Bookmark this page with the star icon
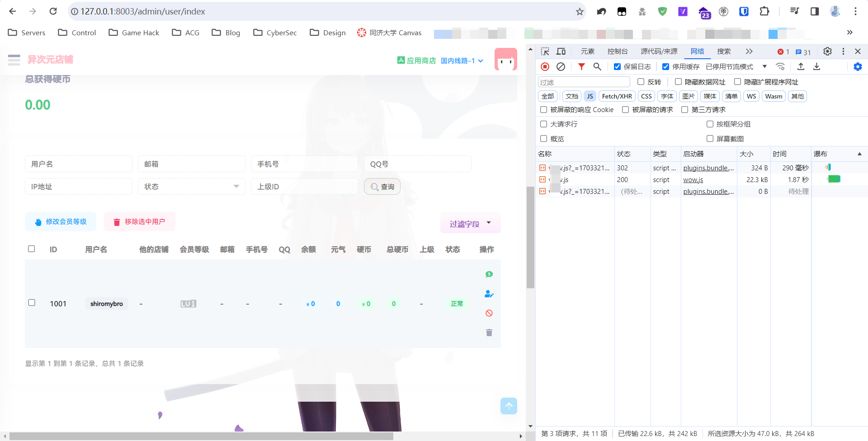Image resolution: width=868 pixels, height=441 pixels. [580, 12]
